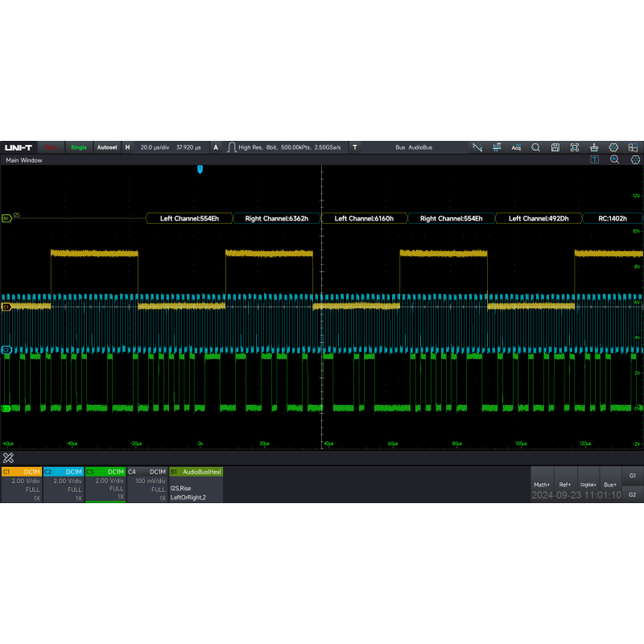The height and width of the screenshot is (644, 644).
Task: Open Main Window gear settings icon
Action: pyautogui.click(x=635, y=159)
